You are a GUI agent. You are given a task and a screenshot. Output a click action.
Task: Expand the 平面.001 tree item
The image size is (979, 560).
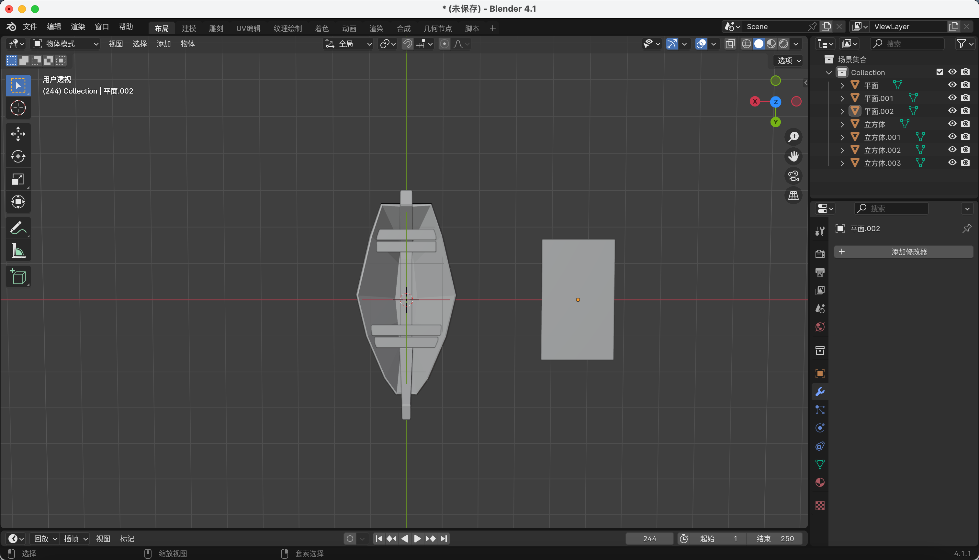(x=842, y=98)
